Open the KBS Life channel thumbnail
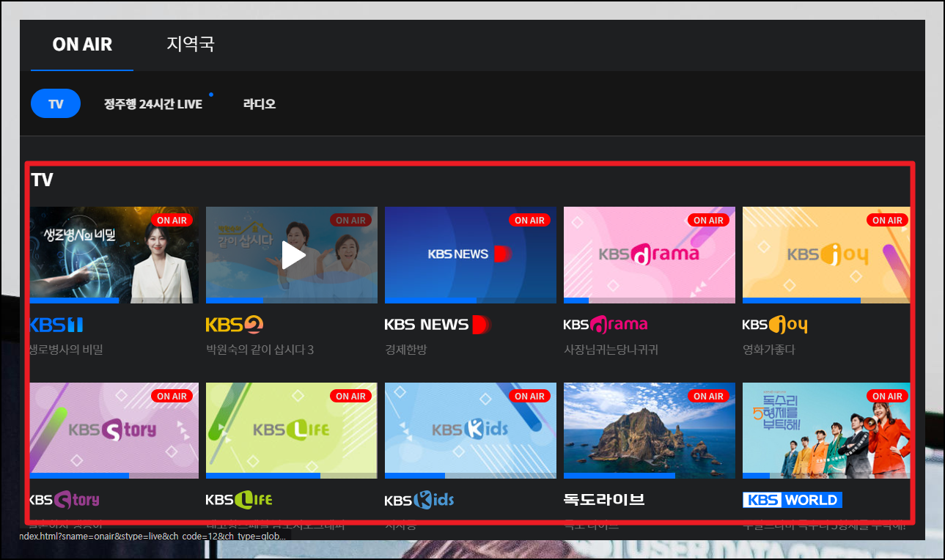Screen dimensions: 945x560 pyautogui.click(x=292, y=430)
